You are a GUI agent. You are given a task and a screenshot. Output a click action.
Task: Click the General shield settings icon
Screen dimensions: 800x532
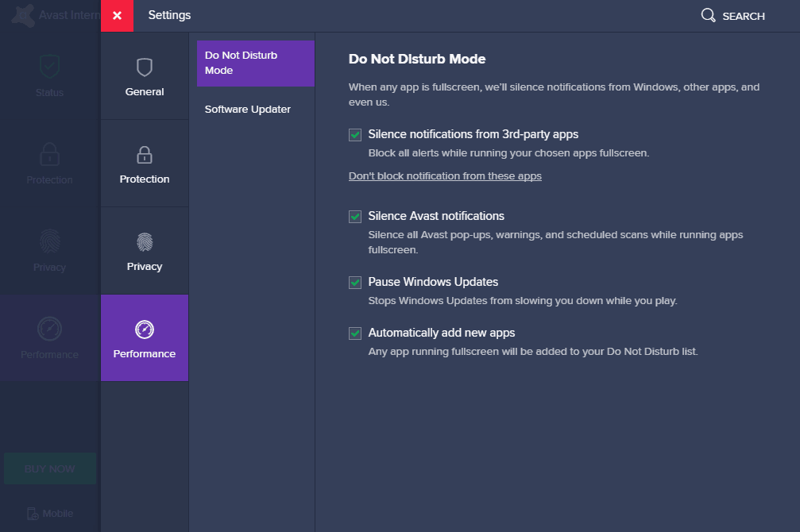[x=144, y=67]
